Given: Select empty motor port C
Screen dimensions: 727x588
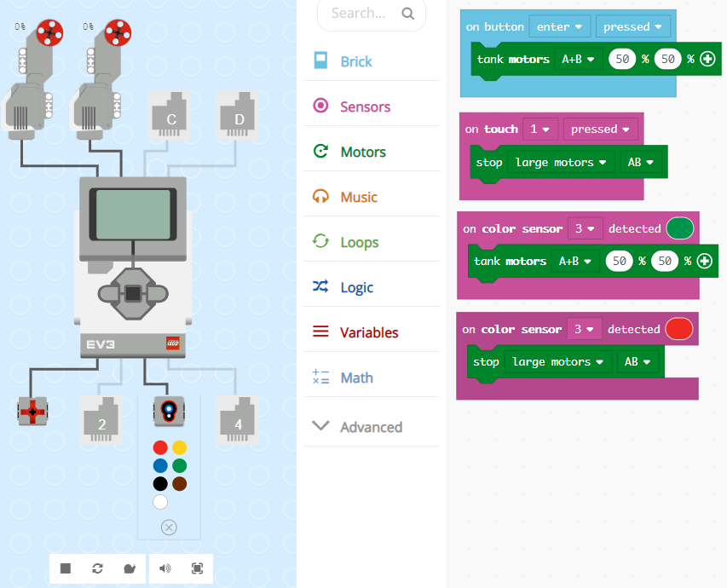Looking at the screenshot, I should 169,115.
